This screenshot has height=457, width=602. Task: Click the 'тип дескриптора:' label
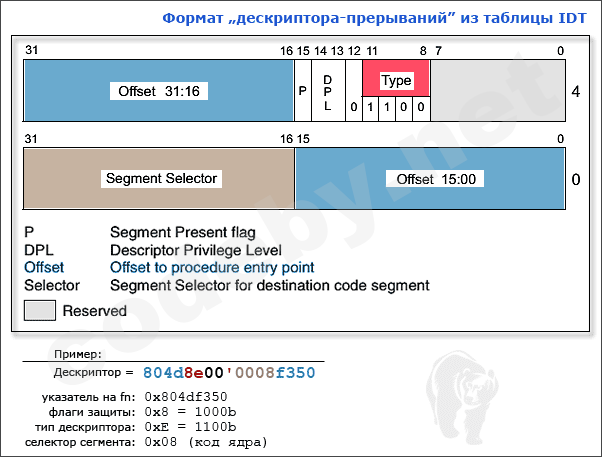tap(85, 427)
